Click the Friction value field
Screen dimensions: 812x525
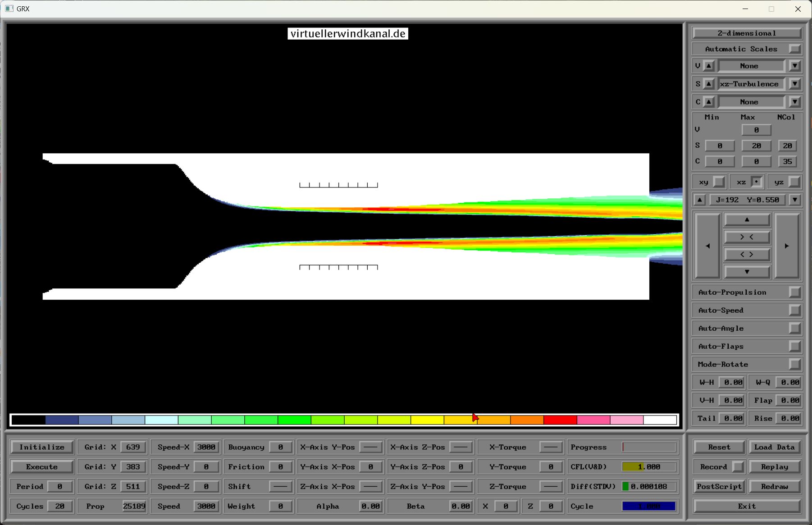(x=280, y=467)
